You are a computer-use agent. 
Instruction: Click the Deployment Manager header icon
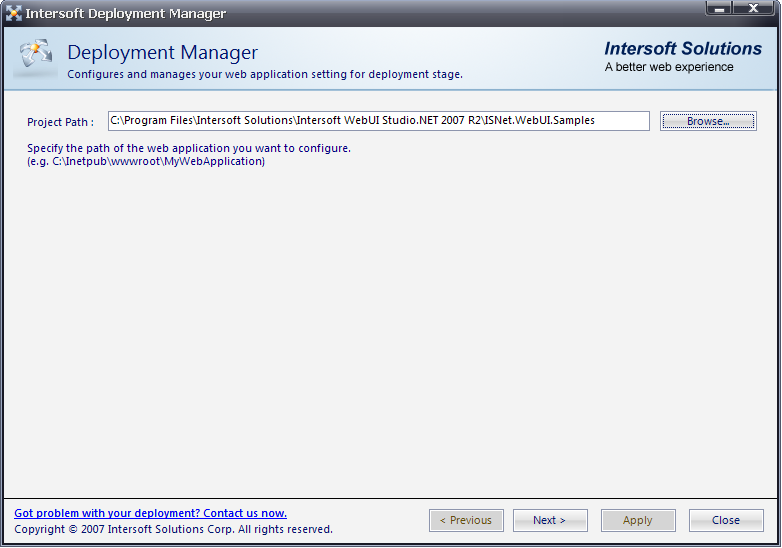pos(35,58)
